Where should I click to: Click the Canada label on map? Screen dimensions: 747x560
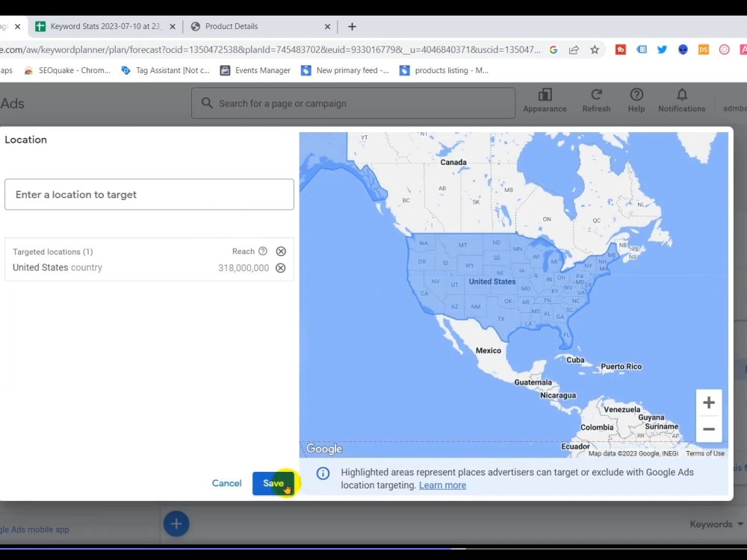point(453,162)
